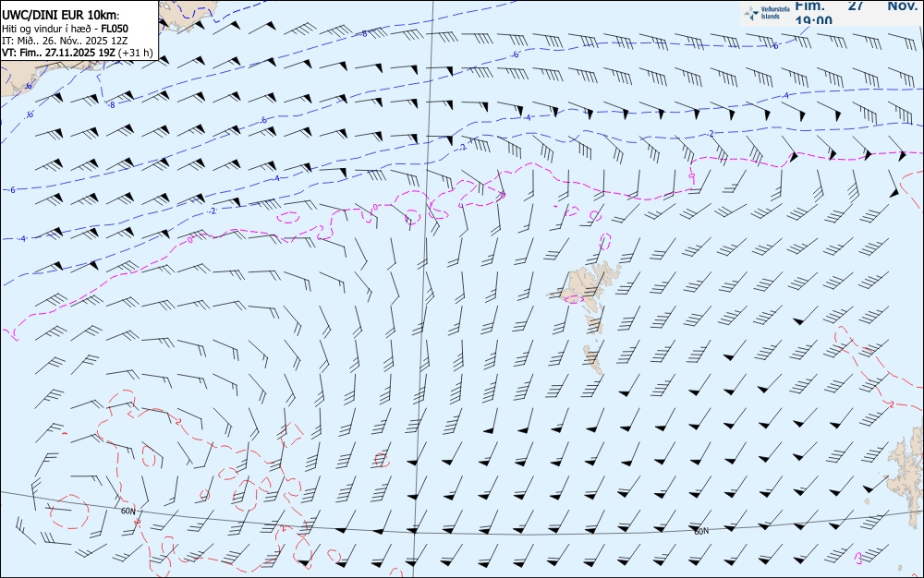Click the 'Fim. 27 Nóv.' date header
Image resolution: width=924 pixels, height=578 pixels.
coord(856,6)
